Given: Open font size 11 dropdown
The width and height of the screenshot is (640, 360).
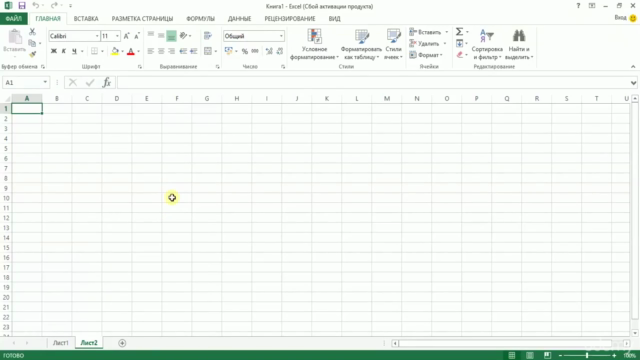Looking at the screenshot, I should pos(117,36).
